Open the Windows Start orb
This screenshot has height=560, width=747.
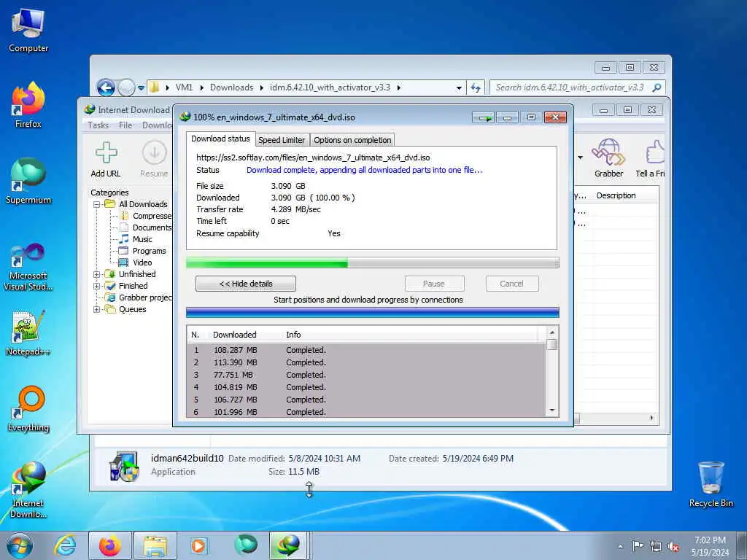click(x=20, y=545)
